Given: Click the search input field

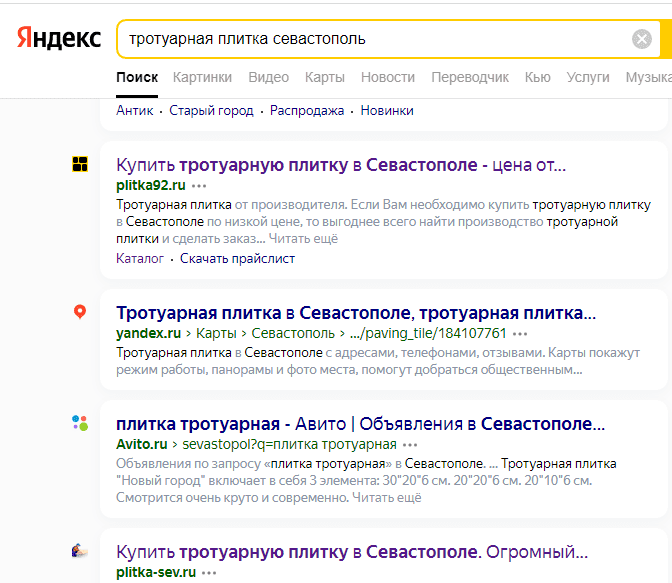Looking at the screenshot, I should pyautogui.click(x=370, y=39).
